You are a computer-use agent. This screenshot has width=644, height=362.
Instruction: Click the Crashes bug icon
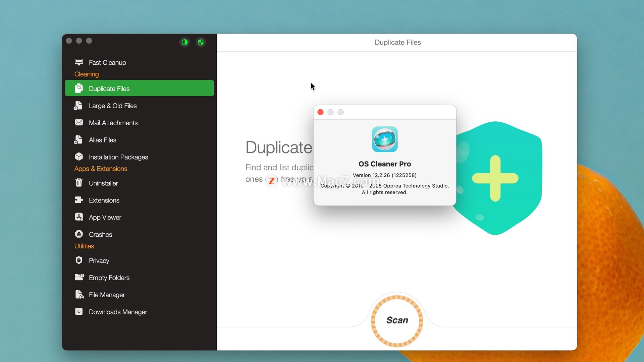[79, 234]
